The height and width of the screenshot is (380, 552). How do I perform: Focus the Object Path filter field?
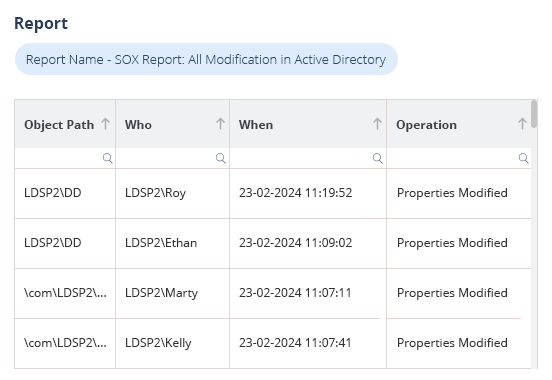(65, 158)
